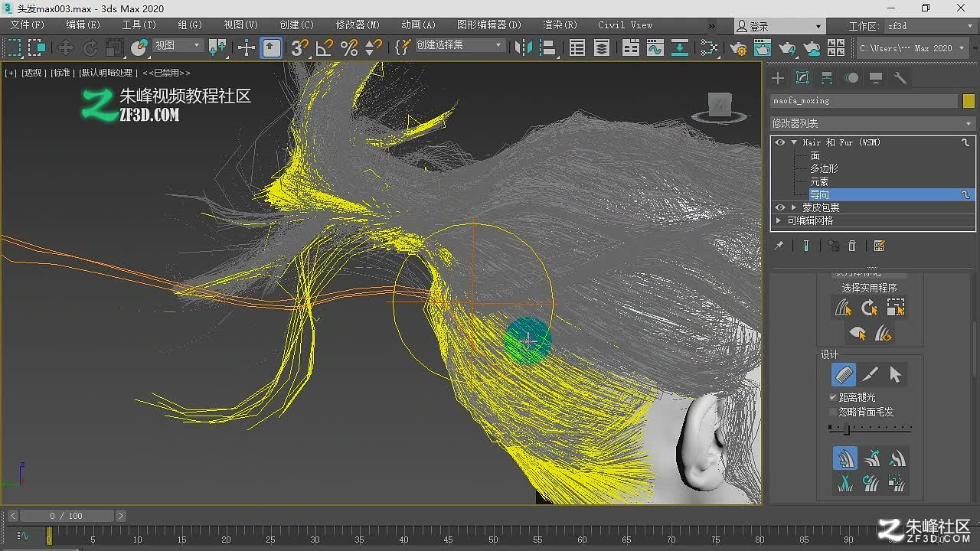Screen dimensions: 980x551
Task: Remove modifier with the trash can icon
Action: click(x=852, y=246)
